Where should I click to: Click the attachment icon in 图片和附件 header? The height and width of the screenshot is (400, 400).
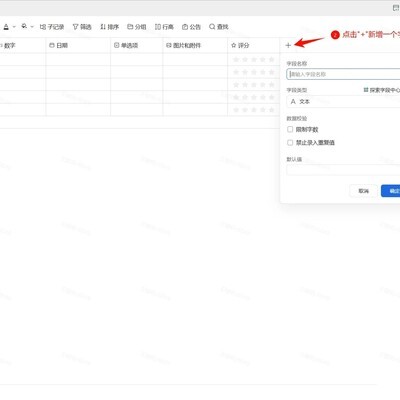click(x=169, y=45)
